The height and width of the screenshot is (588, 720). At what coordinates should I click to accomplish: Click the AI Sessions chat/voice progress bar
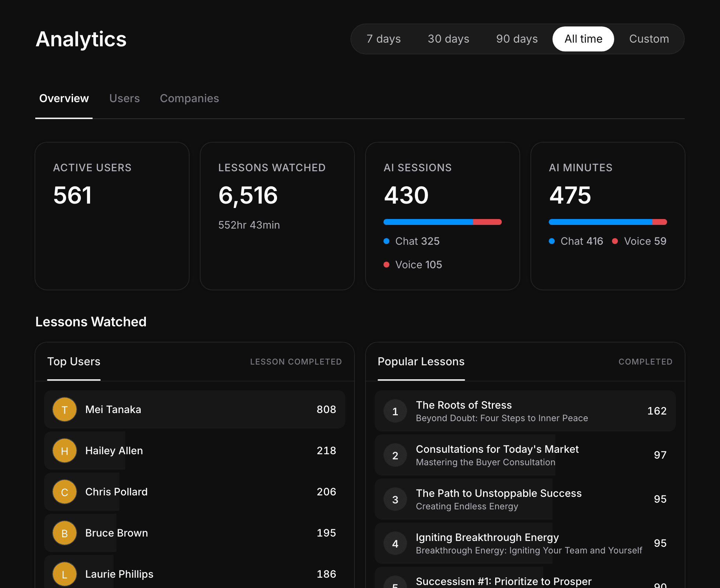pyautogui.click(x=443, y=222)
